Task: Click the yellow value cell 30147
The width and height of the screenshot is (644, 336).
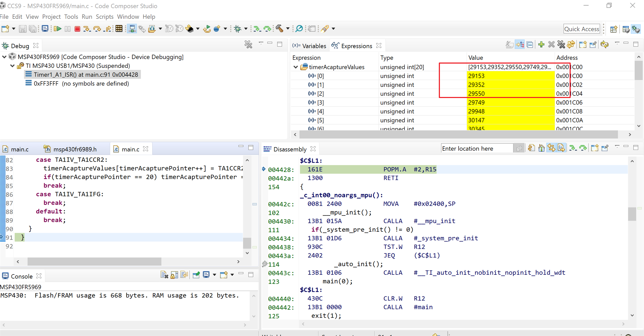Action: tap(510, 120)
